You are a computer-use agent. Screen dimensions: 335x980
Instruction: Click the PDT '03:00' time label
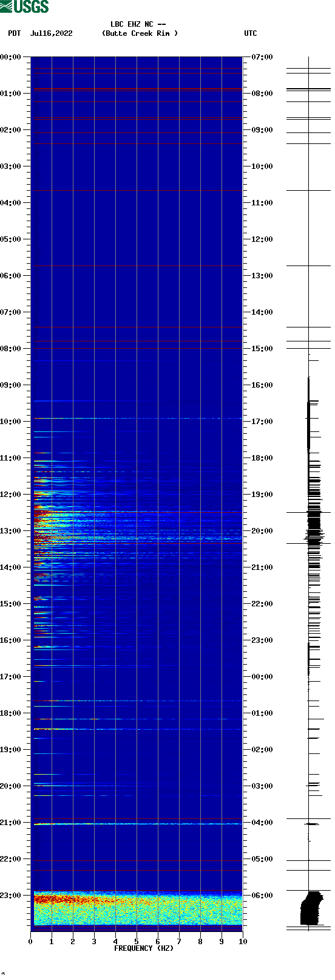[10, 166]
